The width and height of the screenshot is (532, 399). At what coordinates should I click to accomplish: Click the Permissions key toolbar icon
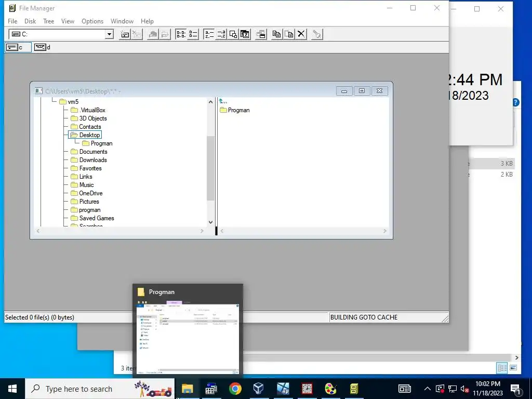click(x=317, y=34)
